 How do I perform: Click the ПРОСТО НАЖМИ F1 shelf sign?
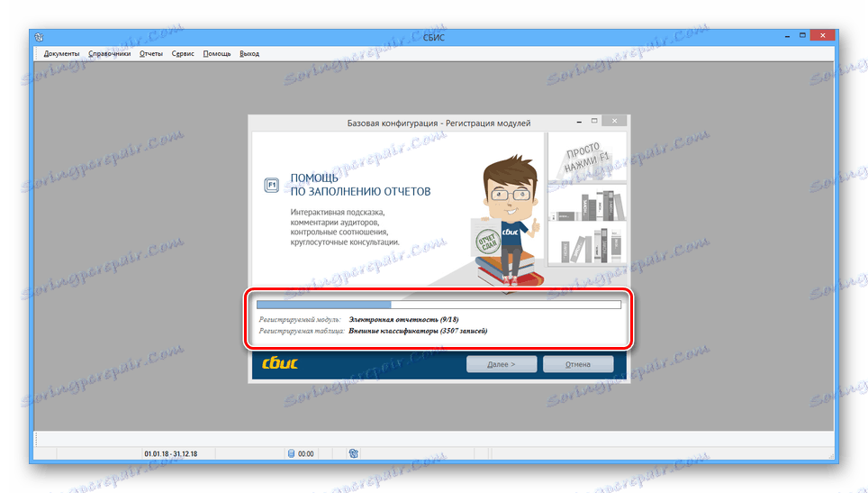pyautogui.click(x=585, y=157)
